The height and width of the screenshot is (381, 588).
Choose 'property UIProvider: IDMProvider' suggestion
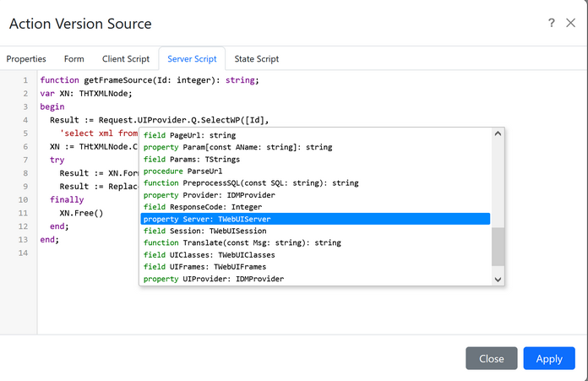coord(315,279)
